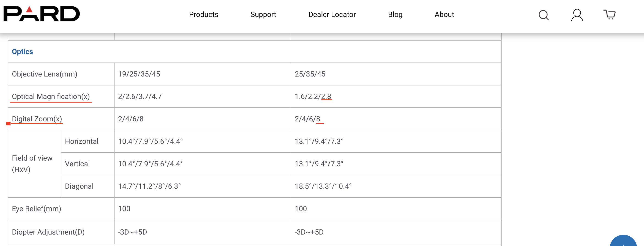Open the Products menu
The image size is (644, 246).
204,14
